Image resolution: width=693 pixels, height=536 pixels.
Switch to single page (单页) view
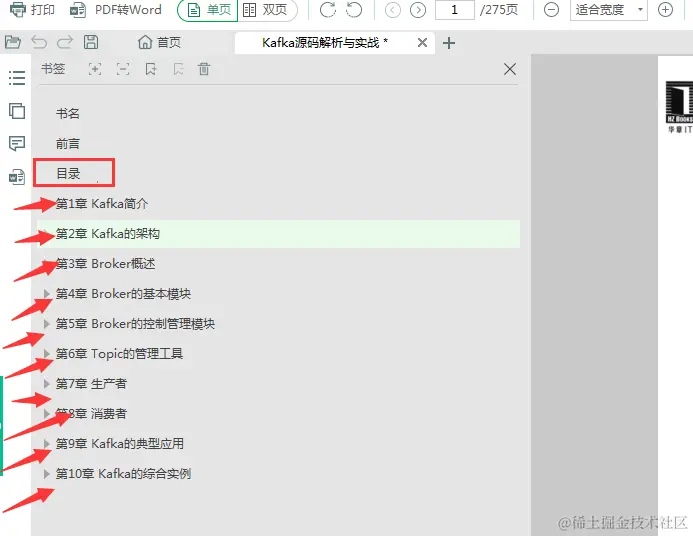[x=208, y=10]
